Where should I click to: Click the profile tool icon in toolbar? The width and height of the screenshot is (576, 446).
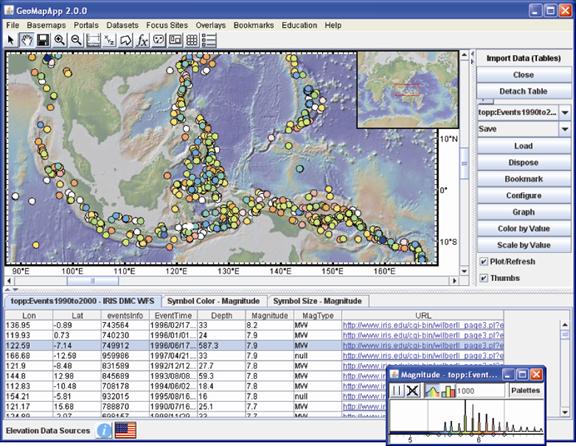tap(93, 40)
